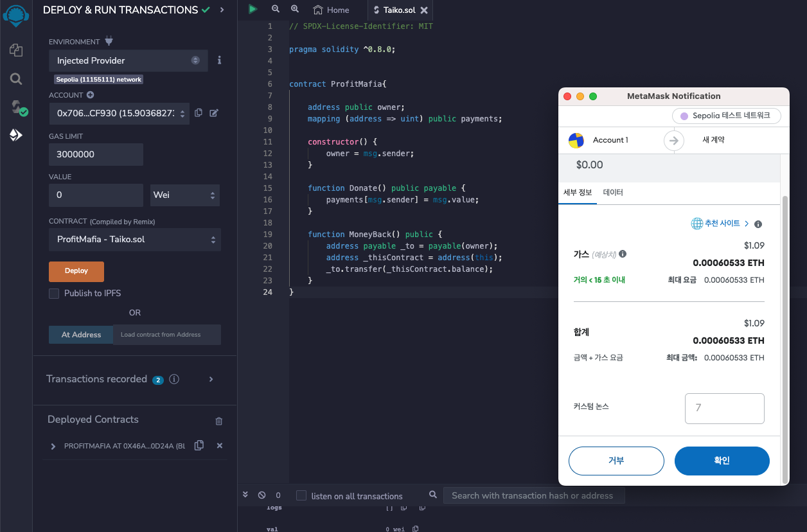Click the Sepolia (11155111) network label
The width and height of the screenshot is (807, 532).
[x=98, y=80]
